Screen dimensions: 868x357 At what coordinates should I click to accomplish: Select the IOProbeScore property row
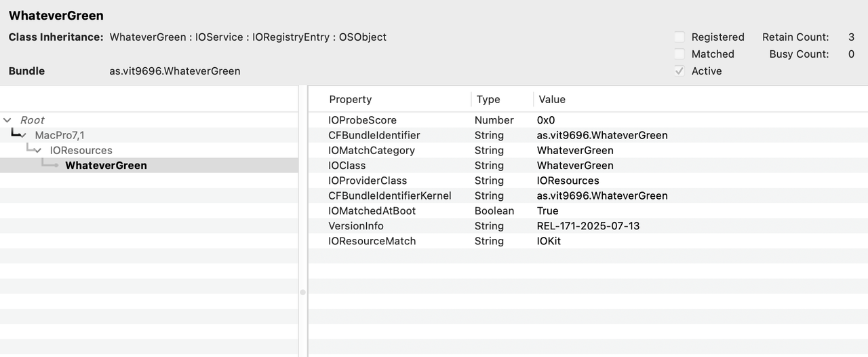pos(363,120)
